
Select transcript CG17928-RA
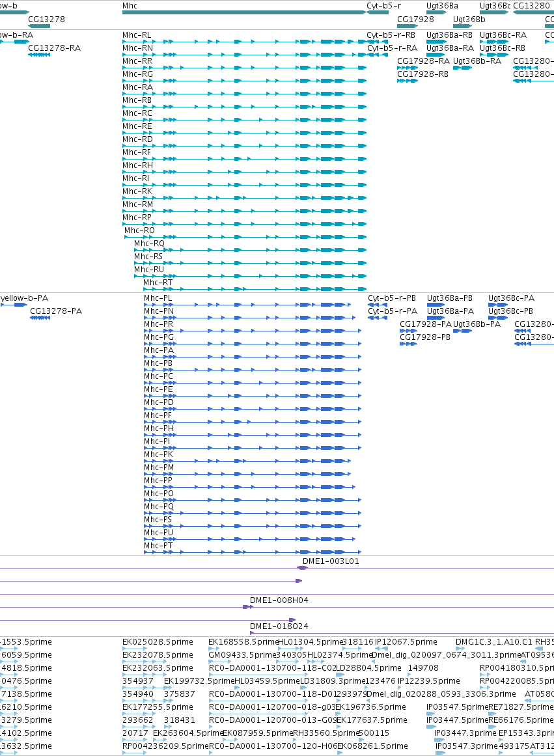click(x=423, y=61)
